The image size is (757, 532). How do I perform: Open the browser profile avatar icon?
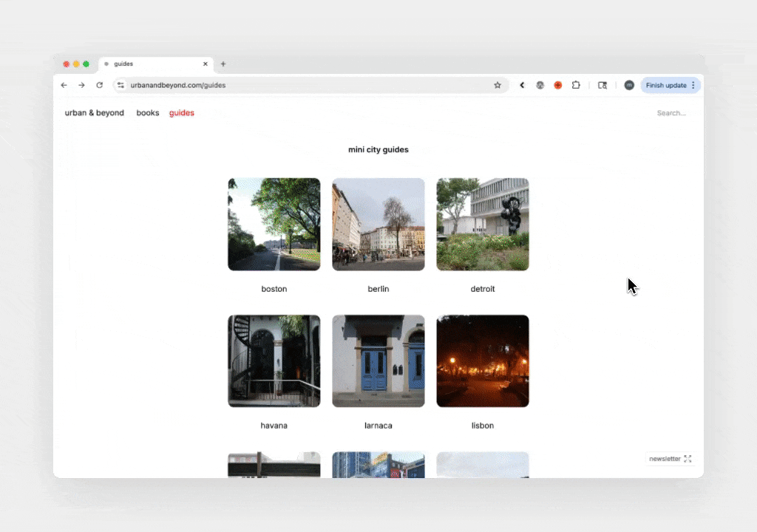629,85
